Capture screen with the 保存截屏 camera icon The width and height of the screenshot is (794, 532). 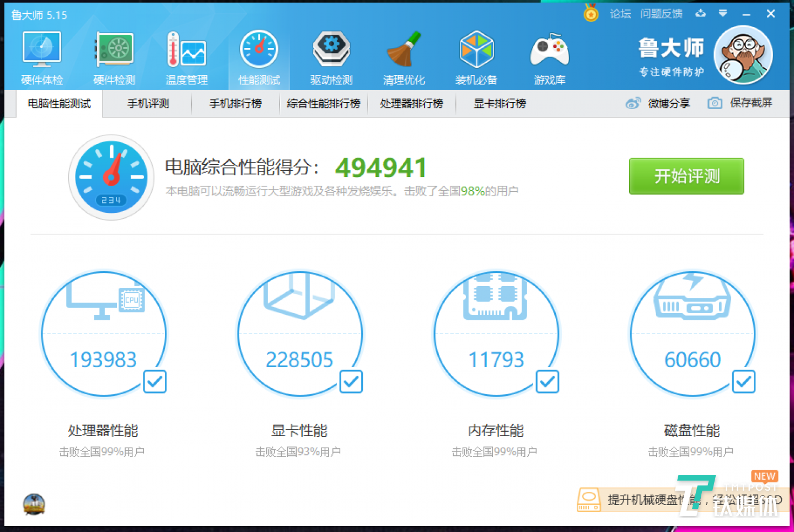pyautogui.click(x=714, y=104)
